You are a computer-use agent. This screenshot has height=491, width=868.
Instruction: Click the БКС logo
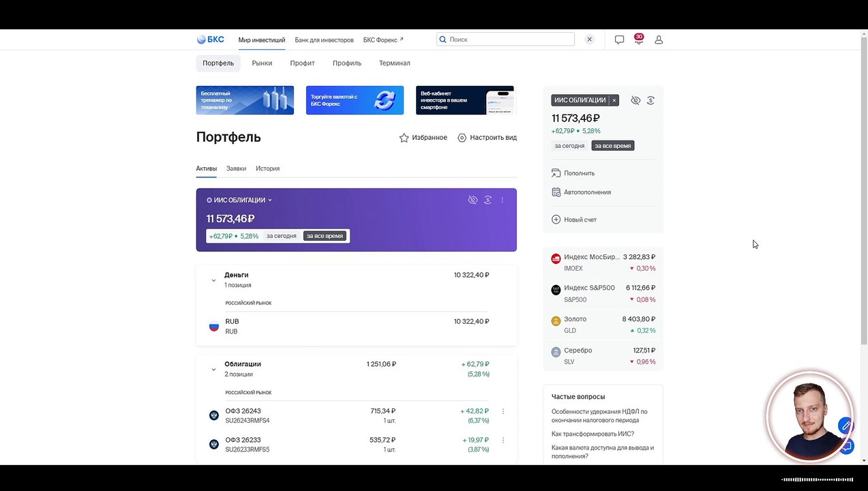point(210,40)
